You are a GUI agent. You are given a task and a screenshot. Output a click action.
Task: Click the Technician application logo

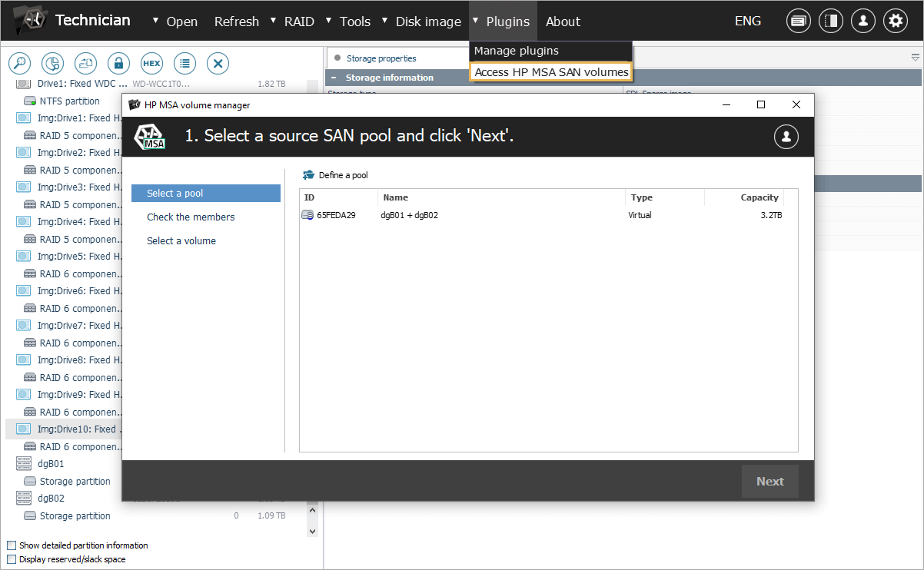click(x=32, y=21)
